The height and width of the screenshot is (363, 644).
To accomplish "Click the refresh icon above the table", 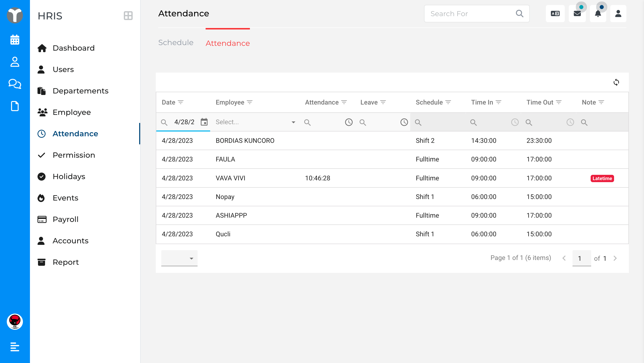I will [x=616, y=82].
